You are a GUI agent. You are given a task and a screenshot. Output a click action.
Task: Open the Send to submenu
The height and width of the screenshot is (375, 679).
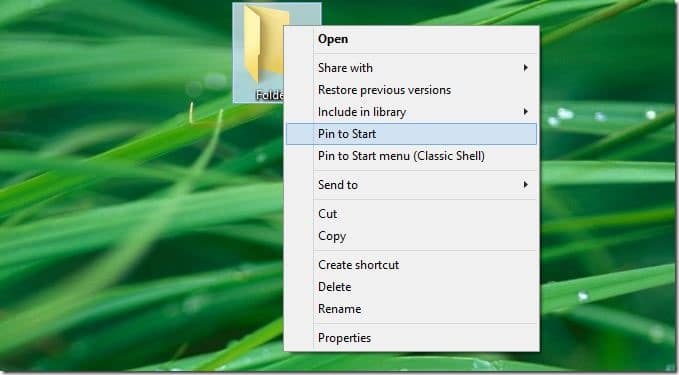[x=411, y=185]
